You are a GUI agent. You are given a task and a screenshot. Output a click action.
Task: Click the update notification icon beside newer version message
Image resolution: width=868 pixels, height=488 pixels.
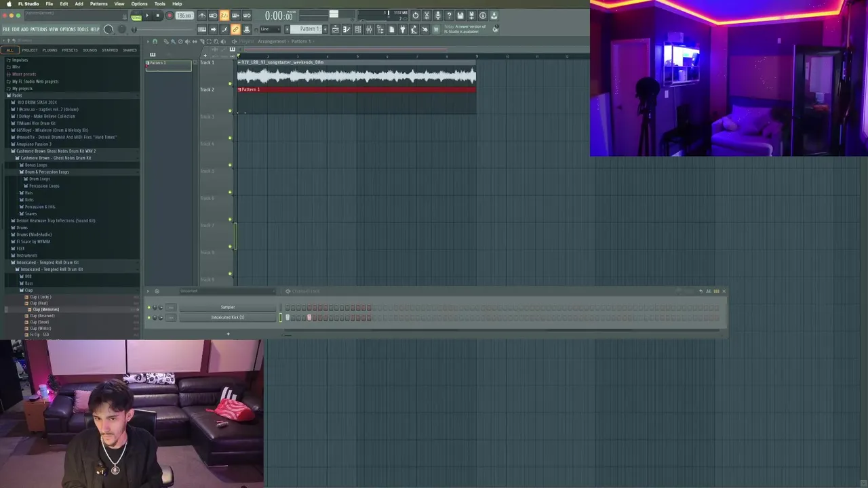point(496,29)
